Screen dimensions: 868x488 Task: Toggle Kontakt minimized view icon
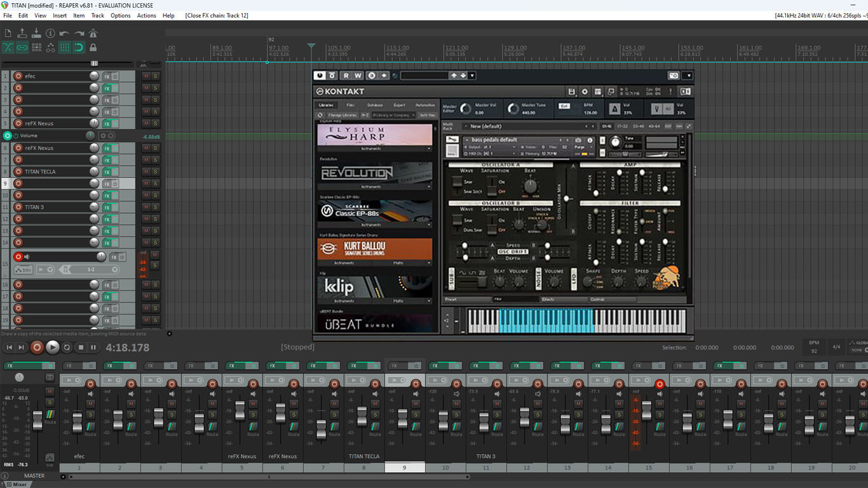click(611, 91)
